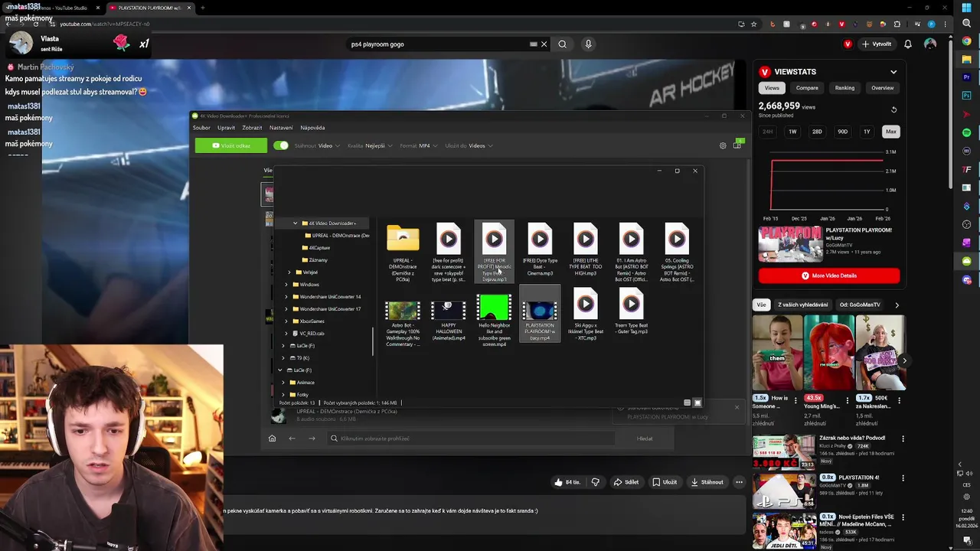980x551 pixels.
Task: Click the YouTube Stáhnout download button
Action: point(707,482)
